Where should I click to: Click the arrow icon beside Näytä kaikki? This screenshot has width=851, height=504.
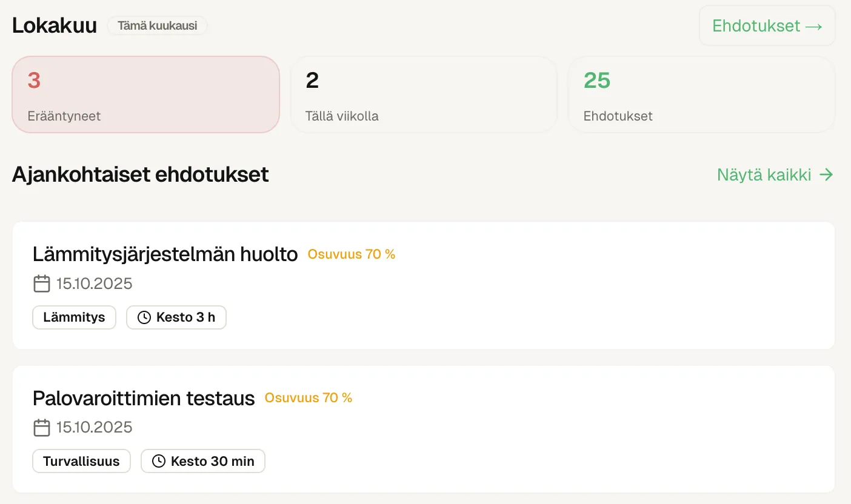(x=826, y=174)
